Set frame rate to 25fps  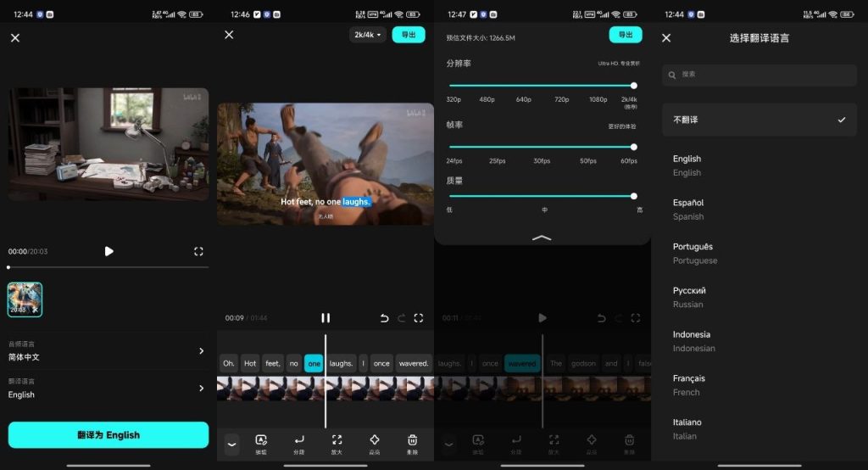click(x=497, y=161)
